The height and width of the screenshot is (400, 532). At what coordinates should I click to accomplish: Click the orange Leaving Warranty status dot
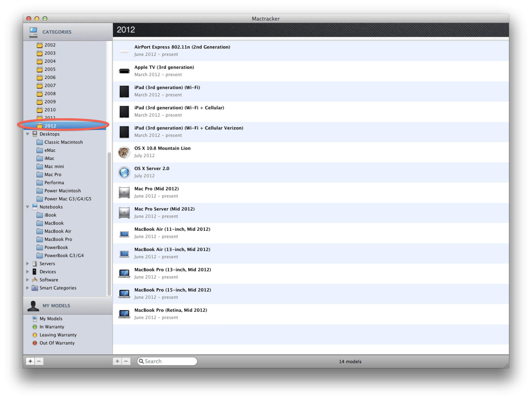pyautogui.click(x=35, y=335)
